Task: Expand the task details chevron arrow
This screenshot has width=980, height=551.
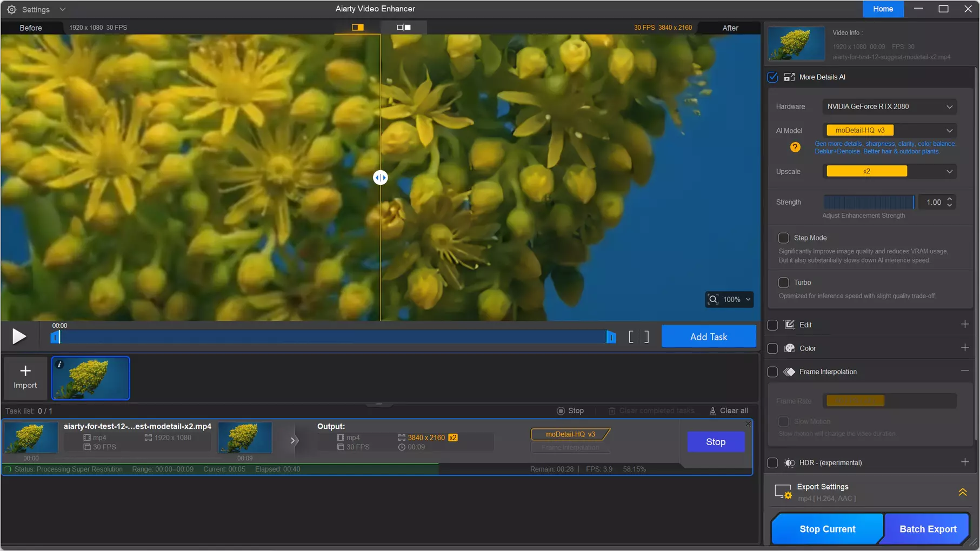Action: tap(293, 441)
